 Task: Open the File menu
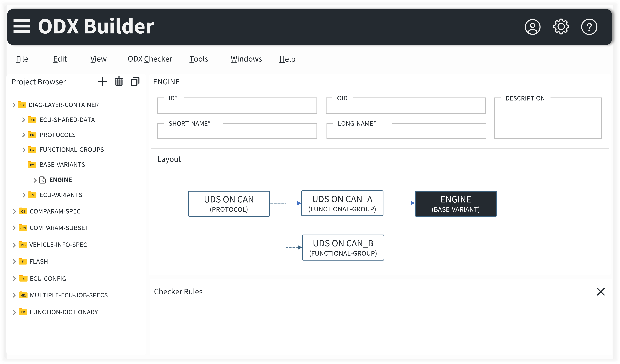[x=22, y=59]
